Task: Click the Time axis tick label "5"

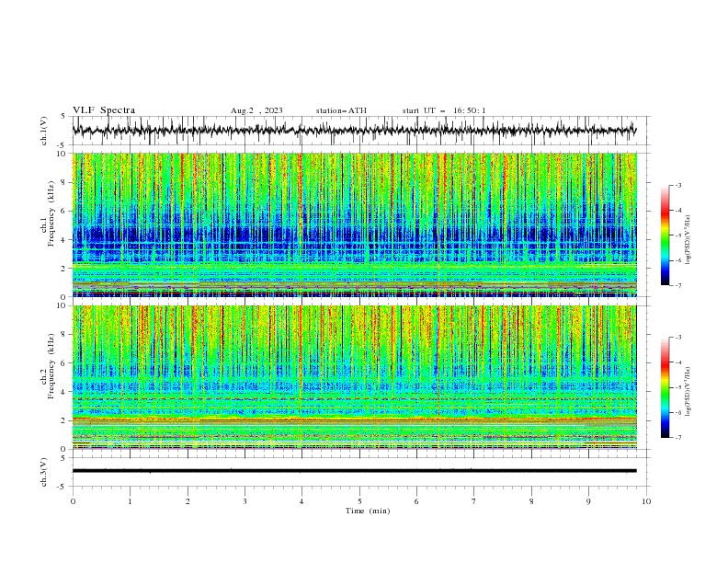Action: tap(359, 501)
